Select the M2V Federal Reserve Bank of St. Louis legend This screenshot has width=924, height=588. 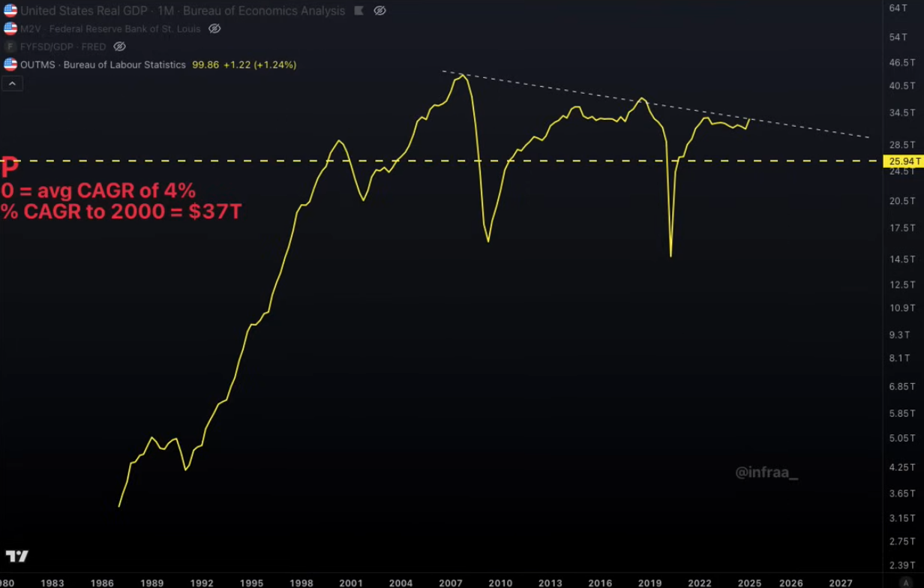pos(110,28)
